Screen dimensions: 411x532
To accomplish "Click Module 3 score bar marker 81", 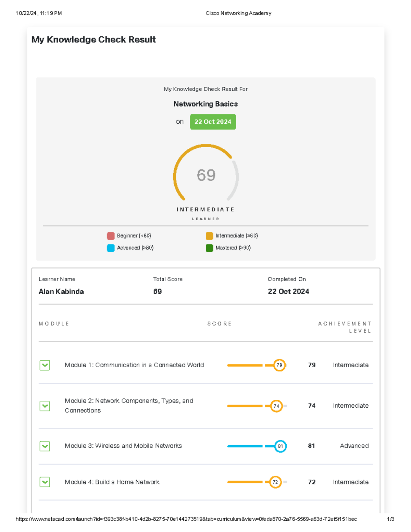I will coord(281,446).
